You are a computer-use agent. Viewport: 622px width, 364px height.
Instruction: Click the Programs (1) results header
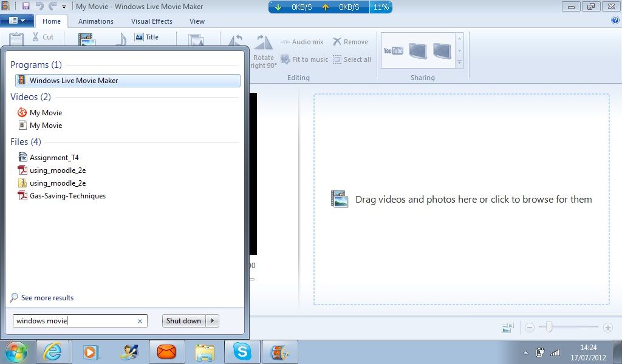click(x=36, y=64)
